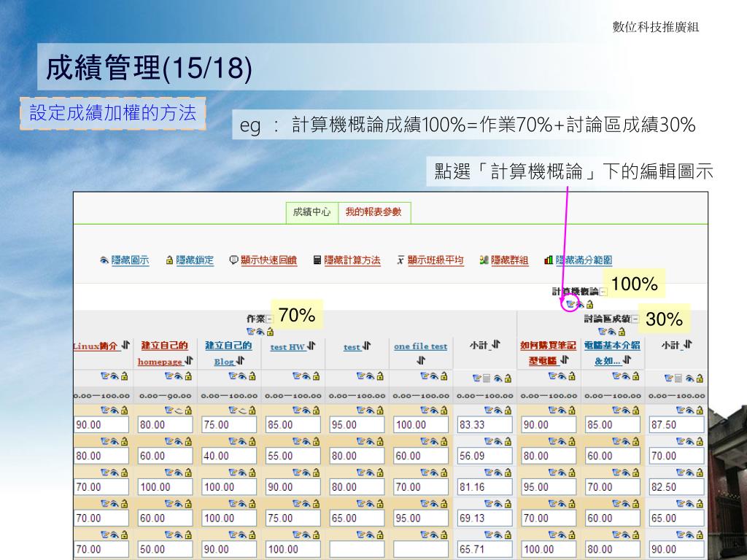
Task: Show the hidden 75.00 grade via closed-eye icon
Action: click(x=242, y=411)
